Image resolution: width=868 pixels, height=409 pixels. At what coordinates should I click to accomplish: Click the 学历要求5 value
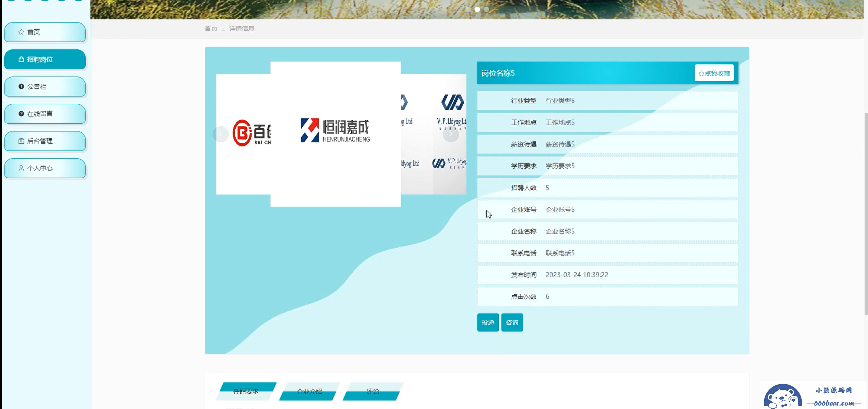560,166
